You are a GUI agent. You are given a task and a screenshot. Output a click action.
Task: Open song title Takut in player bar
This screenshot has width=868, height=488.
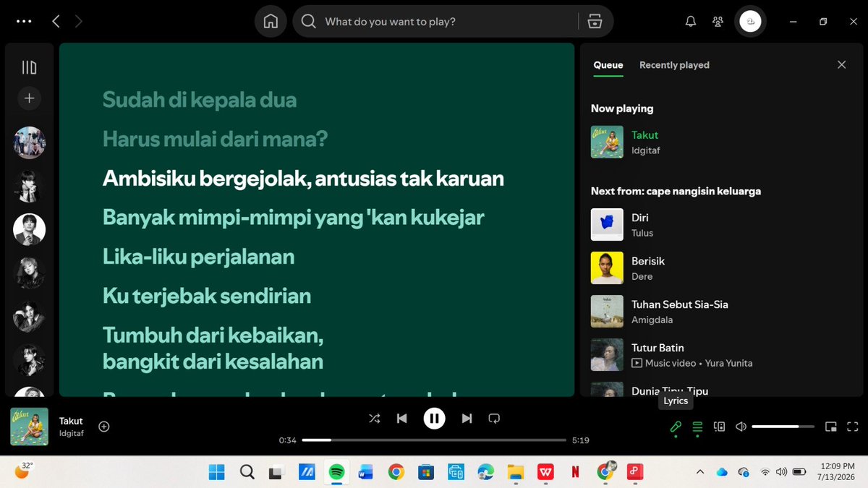[71, 421]
